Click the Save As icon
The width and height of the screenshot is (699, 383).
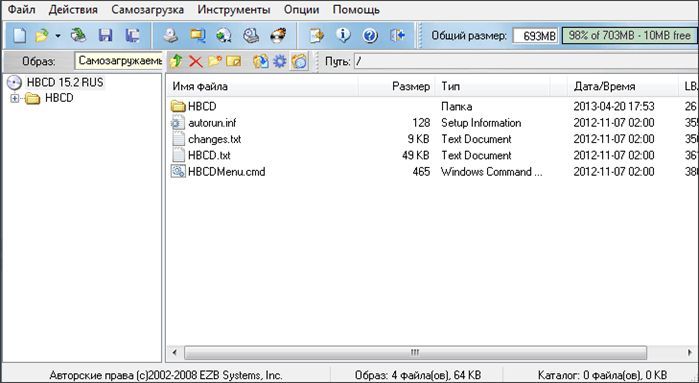pos(132,35)
